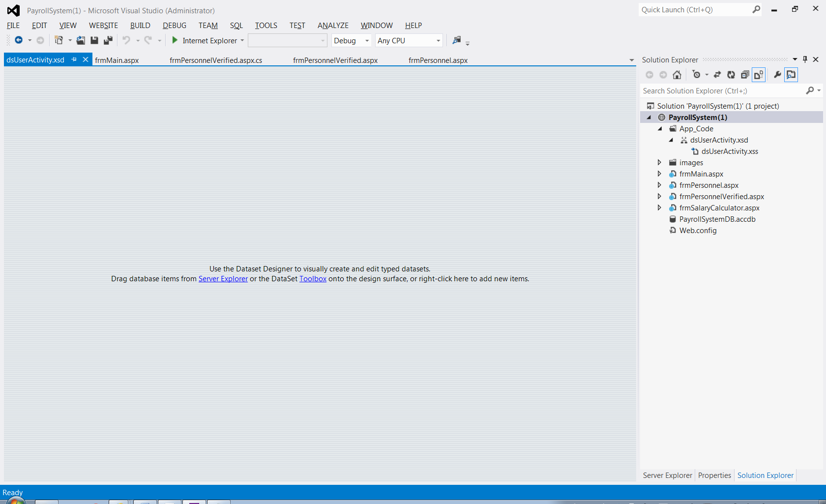Expand the images folder
Screen dimensions: 826x504
(660, 162)
